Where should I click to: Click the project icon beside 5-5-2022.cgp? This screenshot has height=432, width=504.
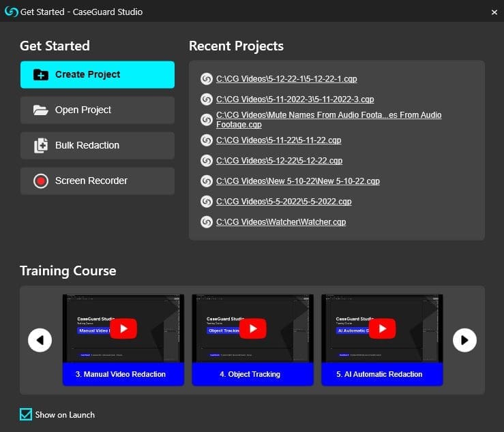(207, 202)
